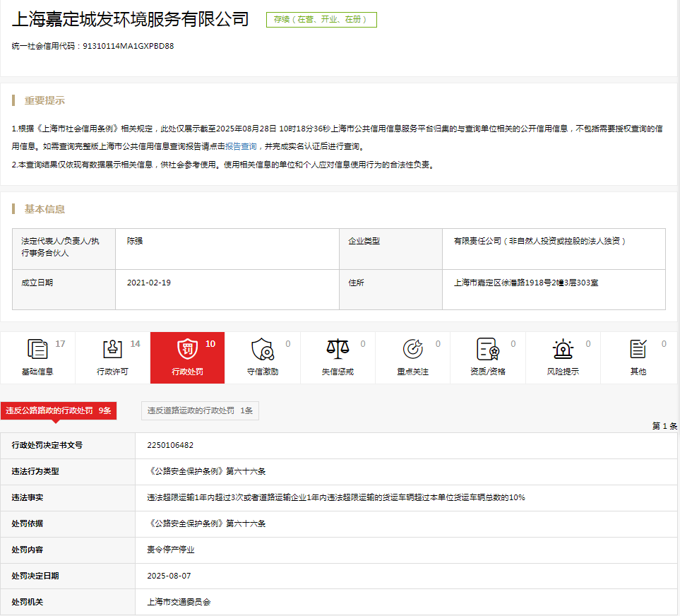The height and width of the screenshot is (616, 680).
Task: Select 违反公路路政的行政处罚 sub-tab
Action: pyautogui.click(x=59, y=410)
